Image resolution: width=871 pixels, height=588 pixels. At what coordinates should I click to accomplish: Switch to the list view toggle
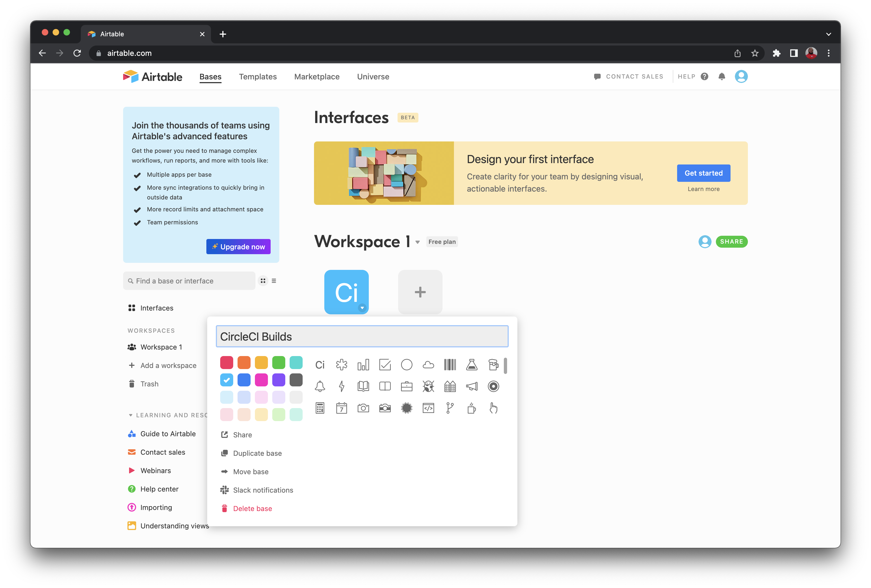point(274,280)
